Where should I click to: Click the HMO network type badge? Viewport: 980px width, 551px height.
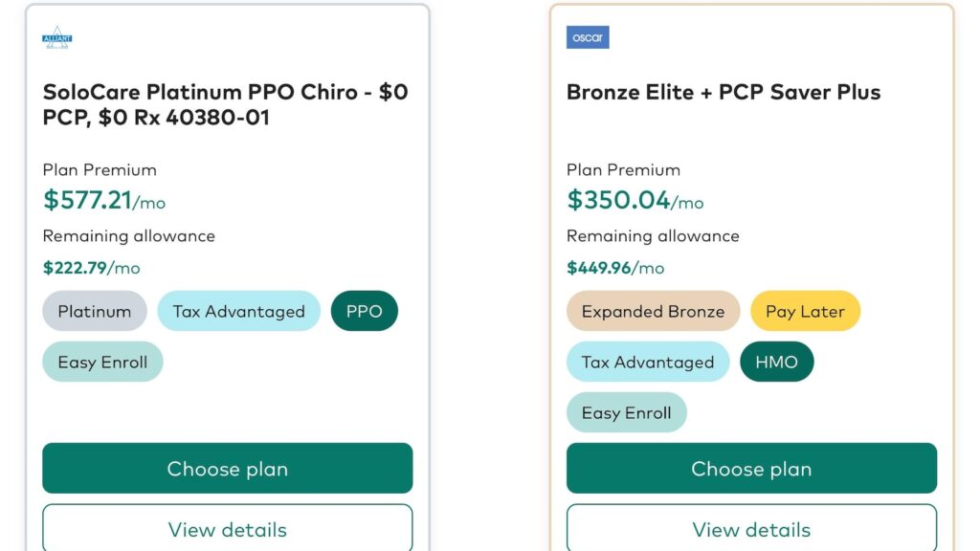777,362
